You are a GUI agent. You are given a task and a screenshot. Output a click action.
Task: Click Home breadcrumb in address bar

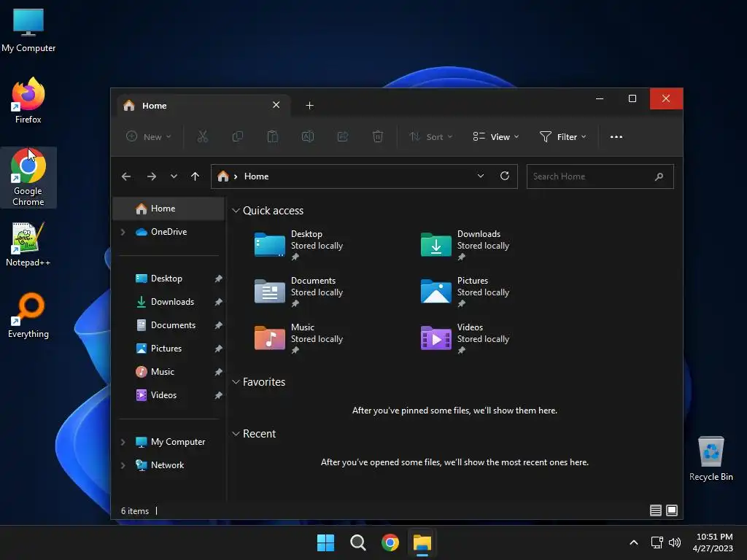[256, 176]
